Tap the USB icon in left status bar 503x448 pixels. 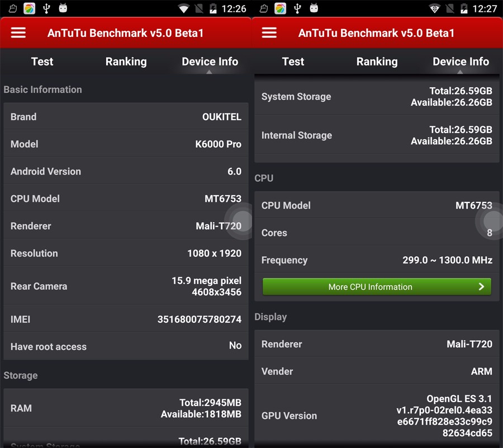(x=46, y=8)
